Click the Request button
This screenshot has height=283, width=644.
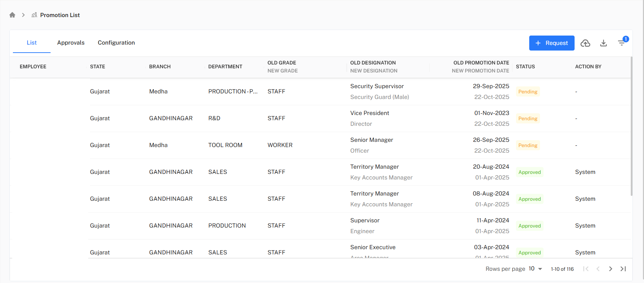552,43
